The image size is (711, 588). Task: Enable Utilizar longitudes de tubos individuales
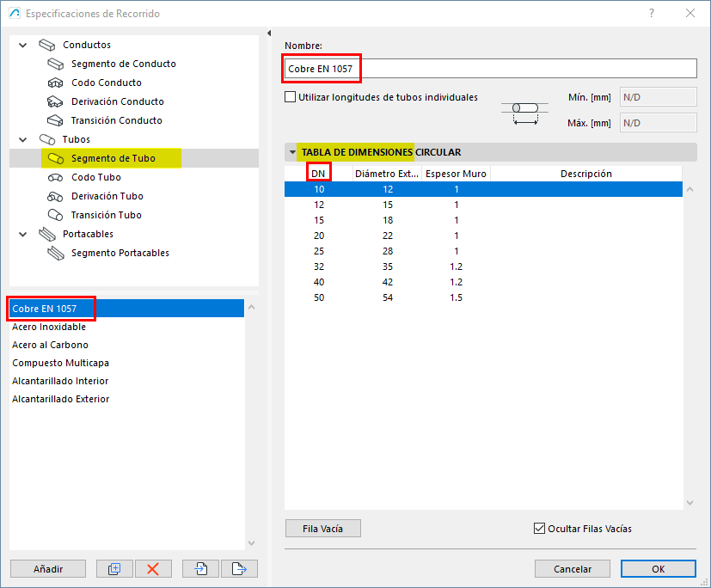(291, 97)
